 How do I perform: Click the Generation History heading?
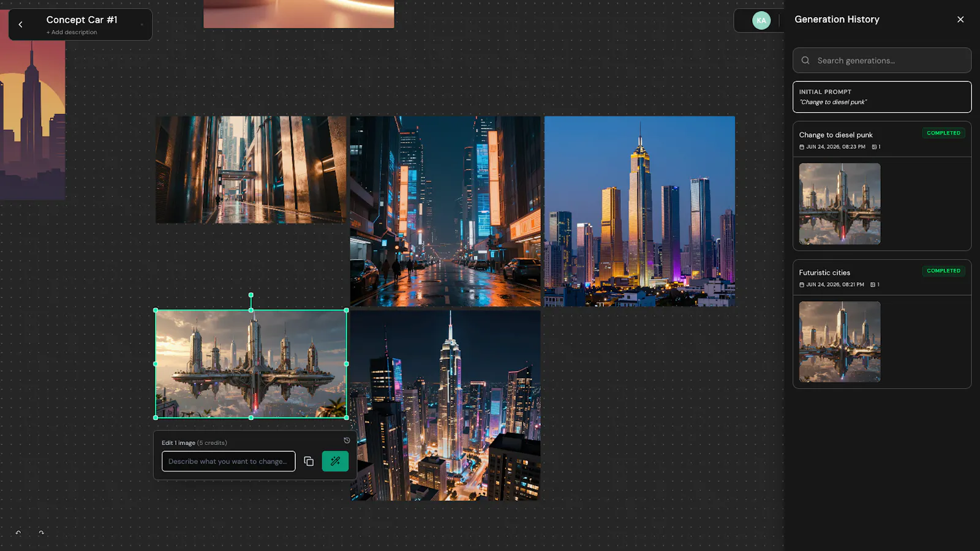coord(837,20)
